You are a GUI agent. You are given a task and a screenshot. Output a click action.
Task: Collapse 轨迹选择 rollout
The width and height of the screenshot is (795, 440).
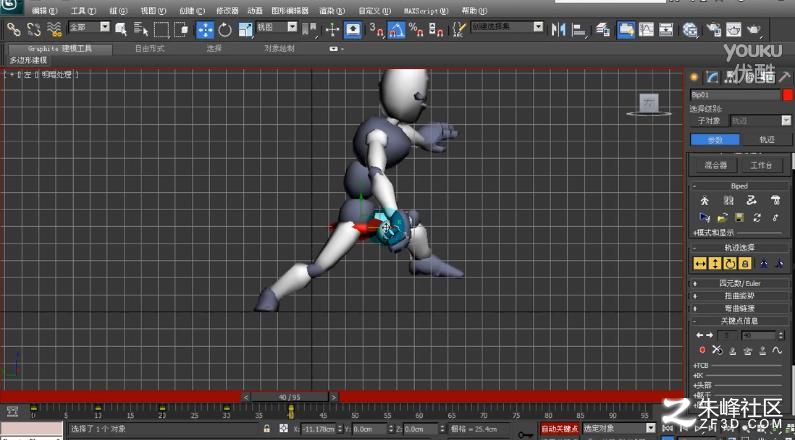(x=739, y=247)
